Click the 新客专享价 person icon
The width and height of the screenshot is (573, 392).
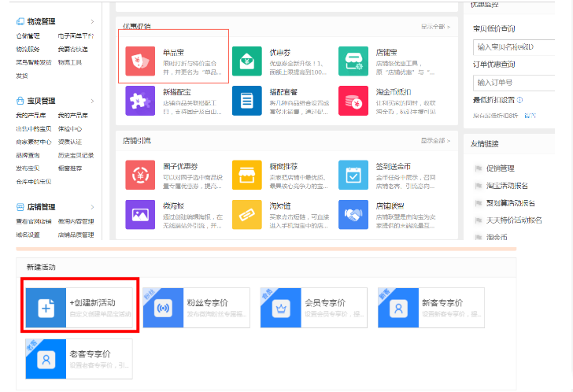coord(398,308)
